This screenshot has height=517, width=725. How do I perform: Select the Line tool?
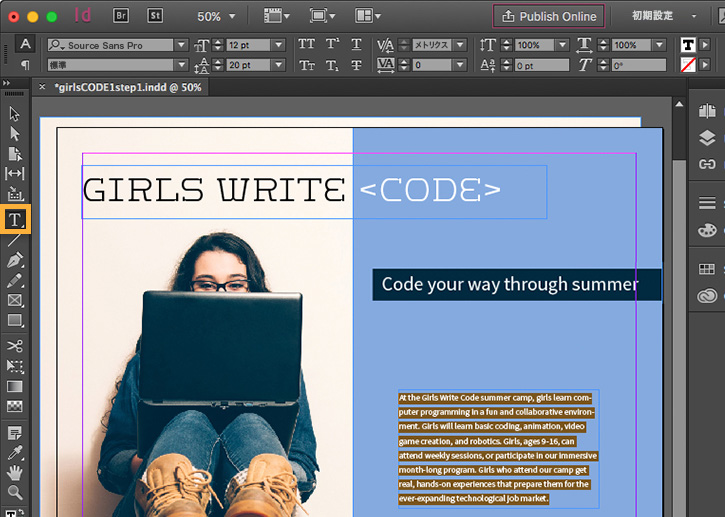[x=14, y=240]
